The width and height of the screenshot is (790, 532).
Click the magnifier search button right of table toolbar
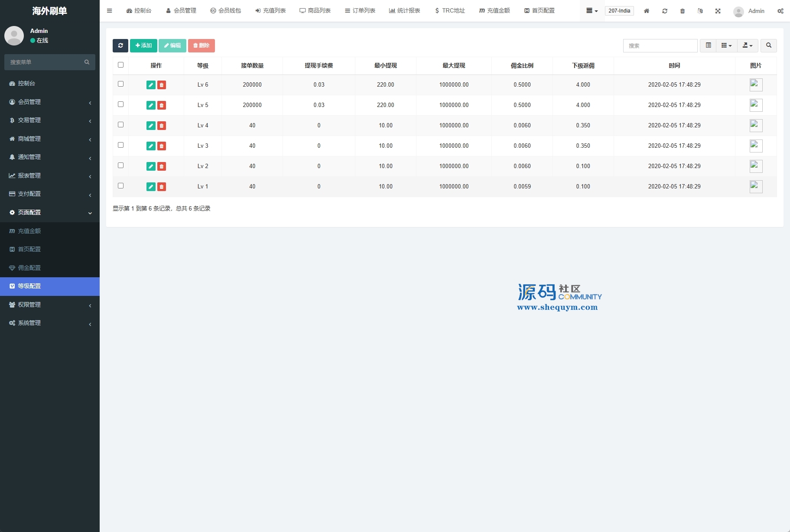(x=768, y=45)
